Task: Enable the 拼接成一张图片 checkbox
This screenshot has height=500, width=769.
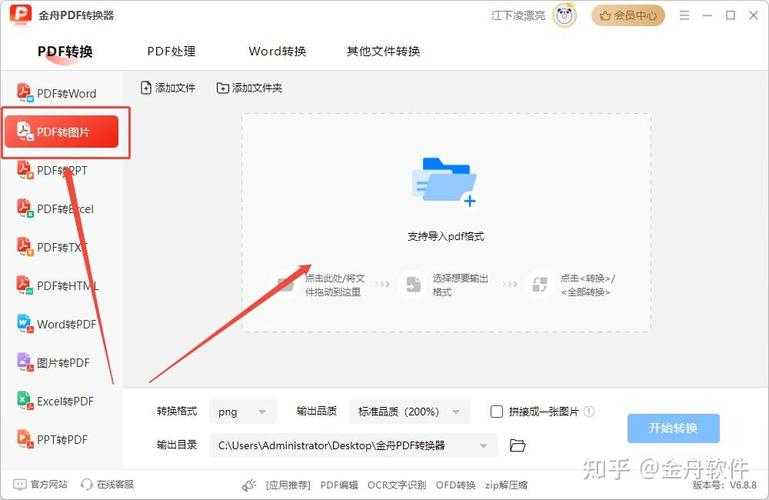Action: pyautogui.click(x=497, y=411)
